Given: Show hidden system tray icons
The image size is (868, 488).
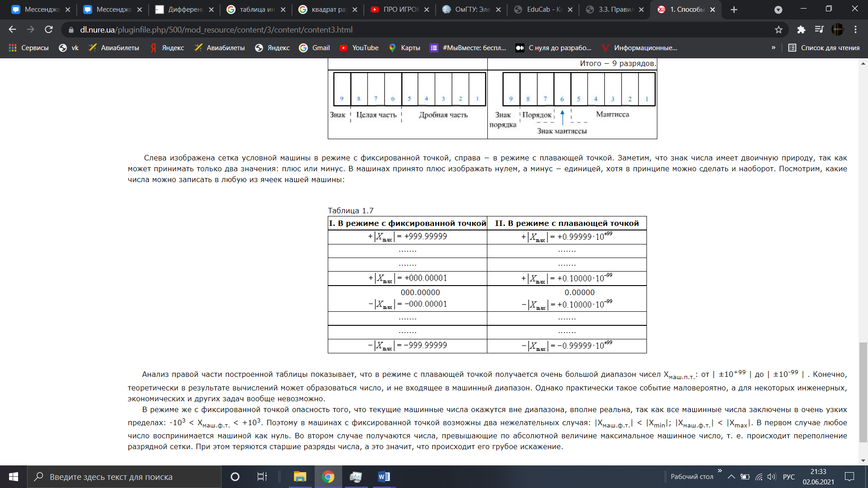Looking at the screenshot, I should point(731,477).
